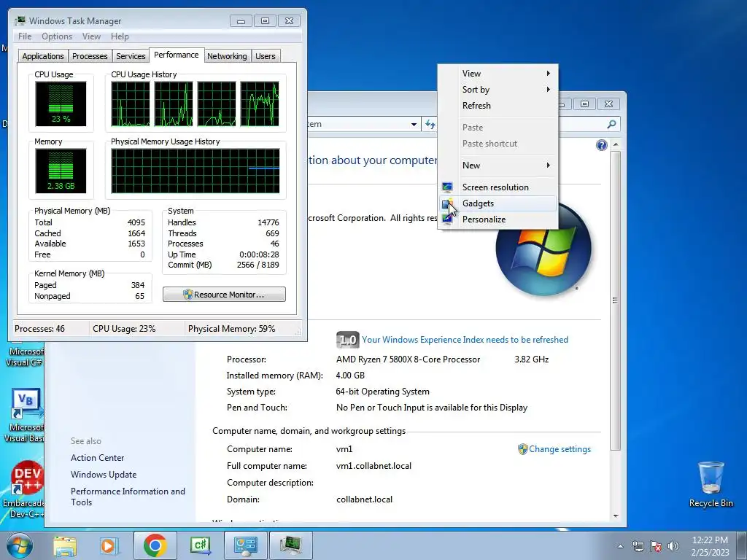Image resolution: width=747 pixels, height=560 pixels.
Task: Switch to Control Panel System taskbar button
Action: [245, 545]
